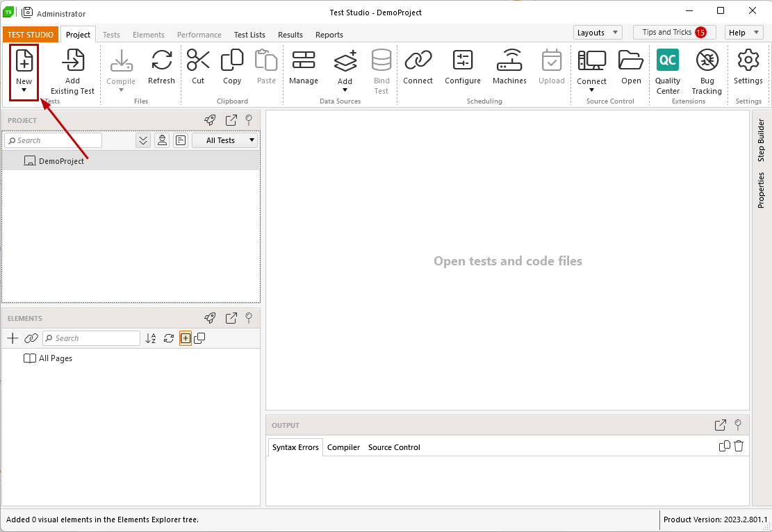Open the Step Builder side panel

761,140
